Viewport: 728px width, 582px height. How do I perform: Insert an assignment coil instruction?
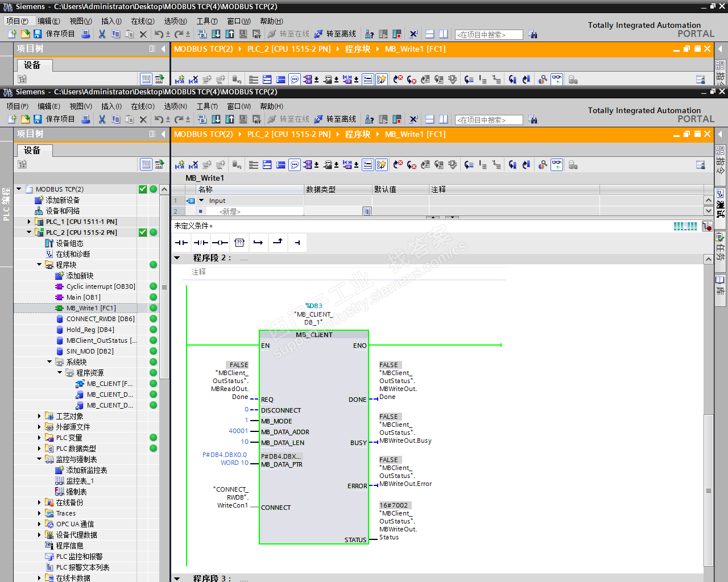[220, 243]
